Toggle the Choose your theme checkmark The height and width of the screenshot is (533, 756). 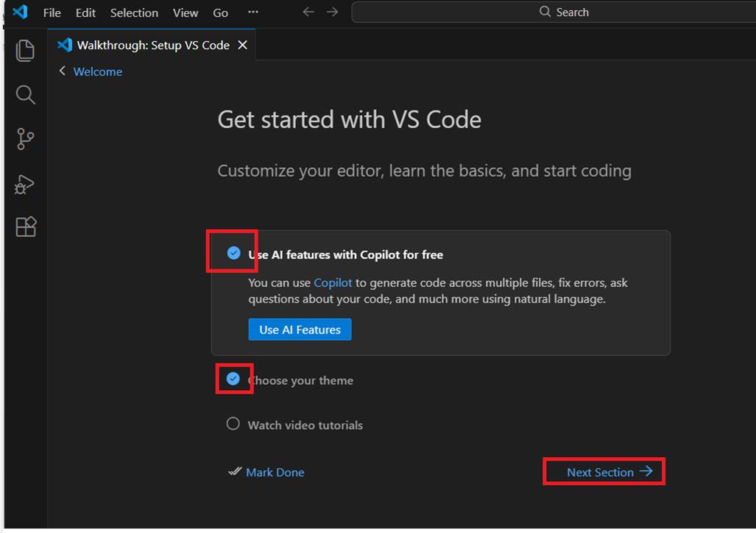[x=233, y=379]
